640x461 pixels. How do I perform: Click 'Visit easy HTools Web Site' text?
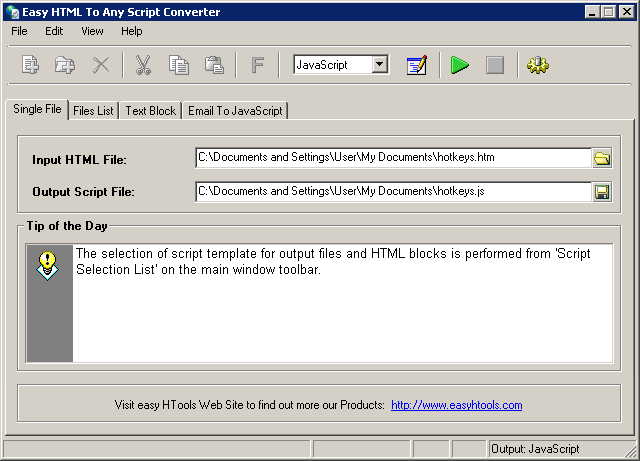pos(178,405)
